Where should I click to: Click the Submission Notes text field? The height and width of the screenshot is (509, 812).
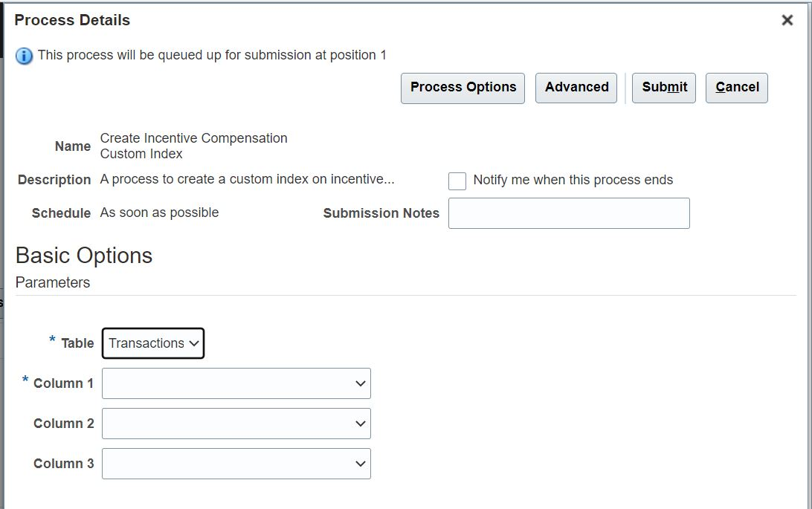pos(569,213)
